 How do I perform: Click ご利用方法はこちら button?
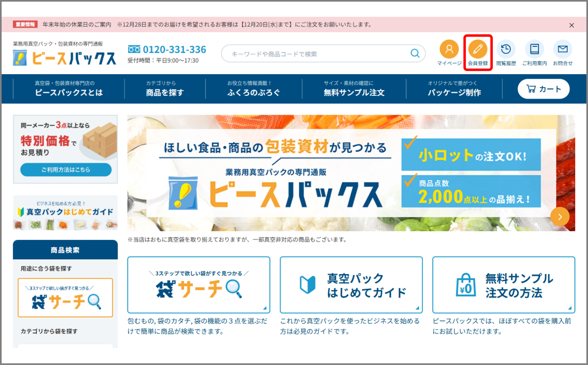65,170
